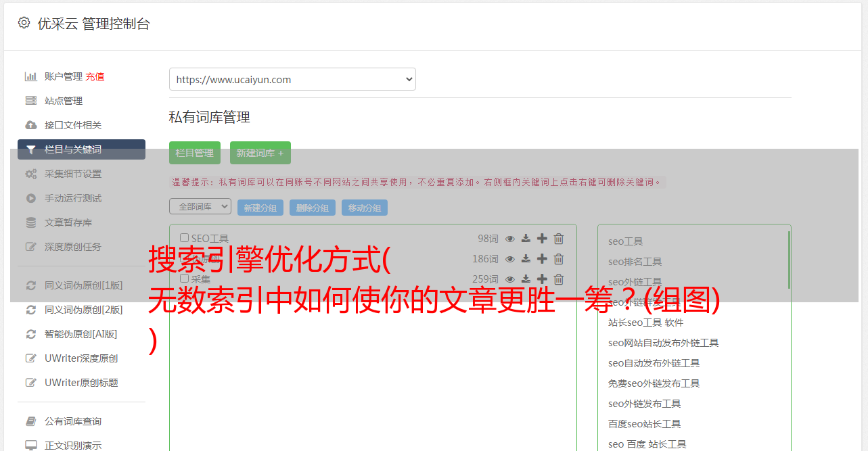Screen dimensions: 868x451
Task: Select keyword seo 百度 站长工具
Action: [x=647, y=444]
